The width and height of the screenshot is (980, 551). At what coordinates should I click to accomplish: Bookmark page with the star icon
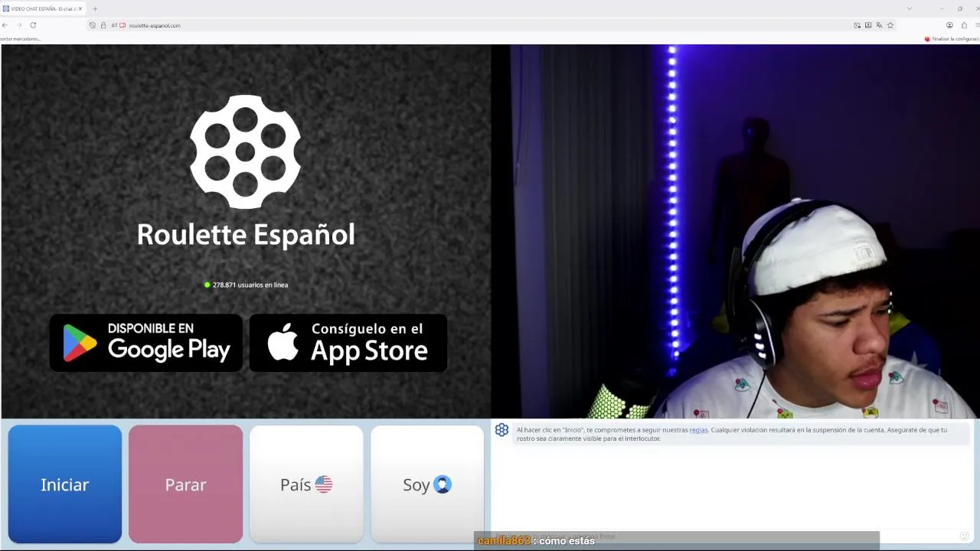click(x=890, y=25)
